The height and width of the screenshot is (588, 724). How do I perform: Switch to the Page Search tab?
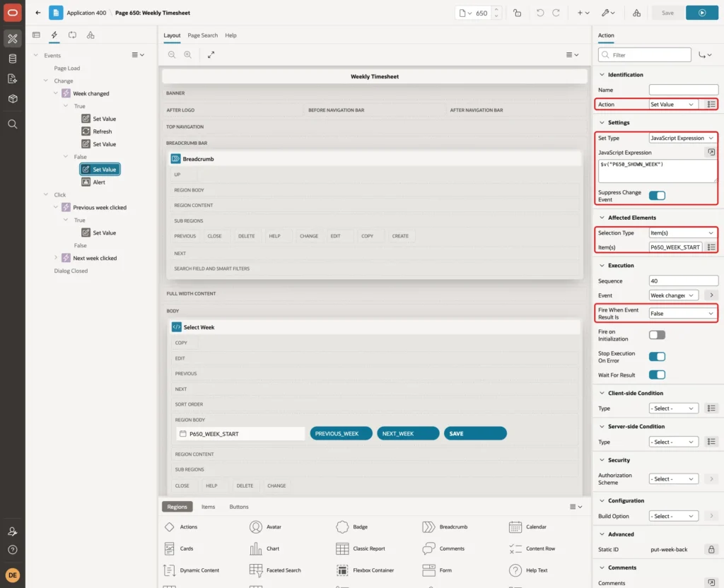(202, 35)
